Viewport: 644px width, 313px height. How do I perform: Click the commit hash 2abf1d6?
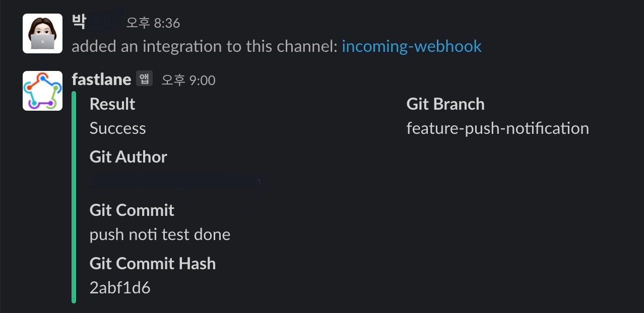tap(120, 288)
